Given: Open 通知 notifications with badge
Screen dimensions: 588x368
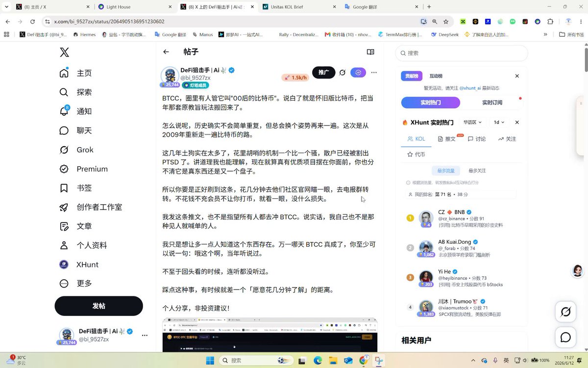Looking at the screenshot, I should pyautogui.click(x=75, y=111).
